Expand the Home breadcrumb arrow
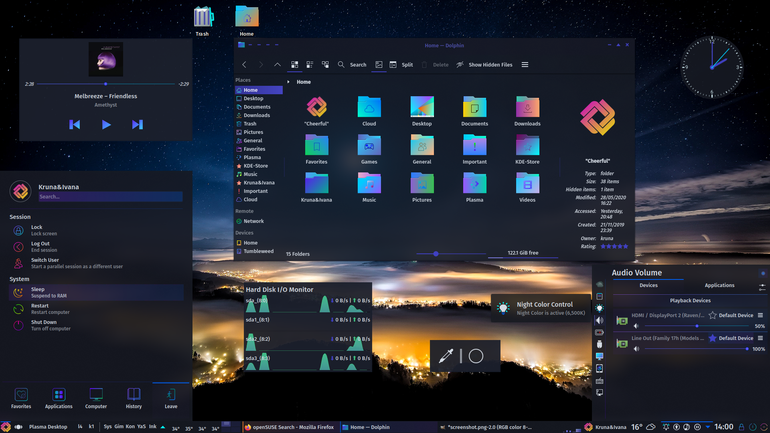The width and height of the screenshot is (770, 433). 288,82
